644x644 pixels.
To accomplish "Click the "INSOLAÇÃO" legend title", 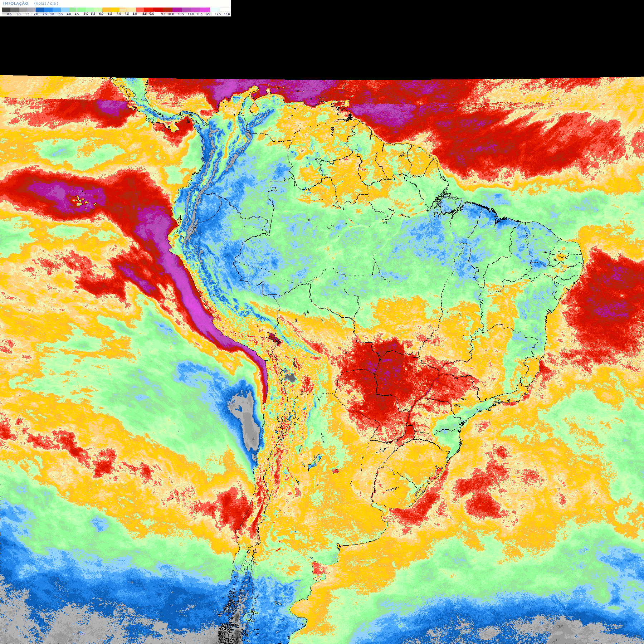I will tap(16, 3).
